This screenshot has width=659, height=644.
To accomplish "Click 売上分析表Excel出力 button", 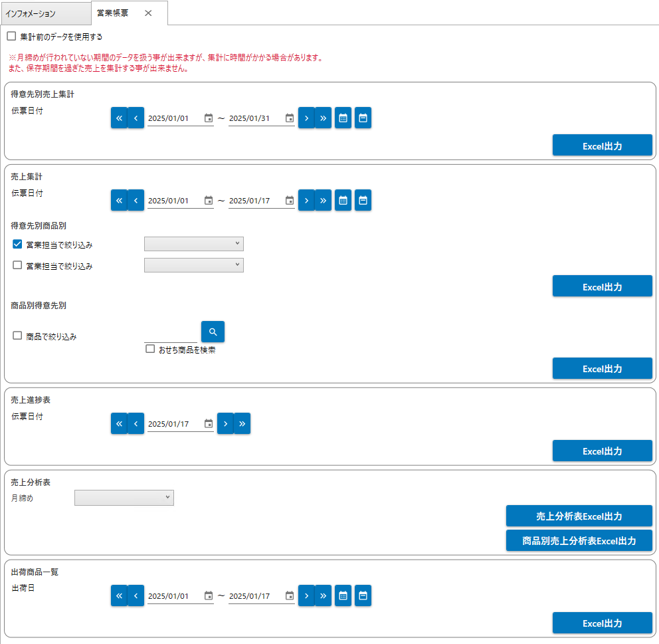I will [x=579, y=516].
